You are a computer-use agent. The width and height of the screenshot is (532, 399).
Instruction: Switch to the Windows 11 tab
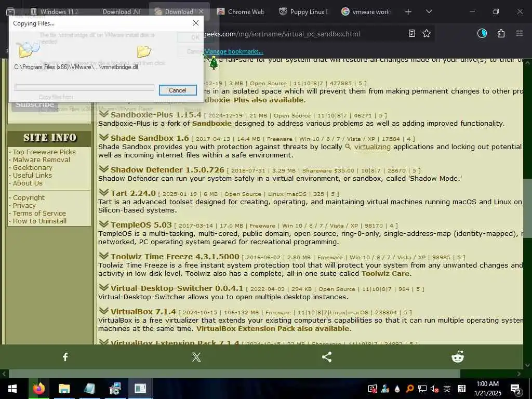[54, 11]
